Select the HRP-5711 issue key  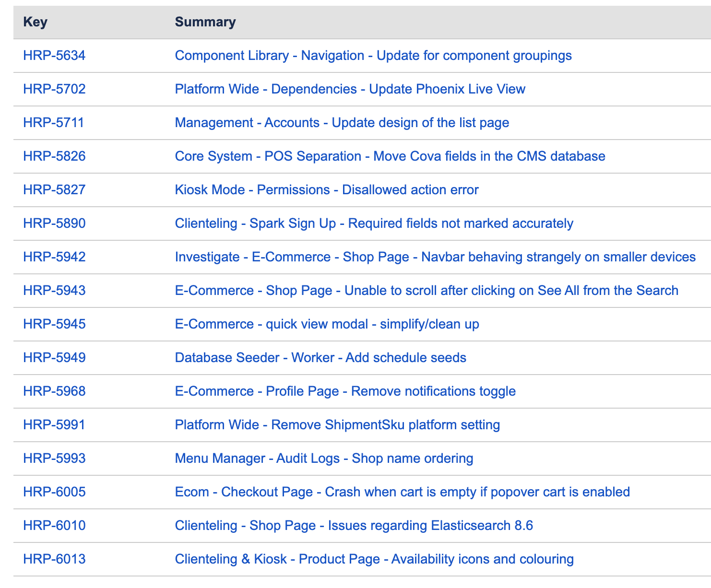click(x=53, y=123)
